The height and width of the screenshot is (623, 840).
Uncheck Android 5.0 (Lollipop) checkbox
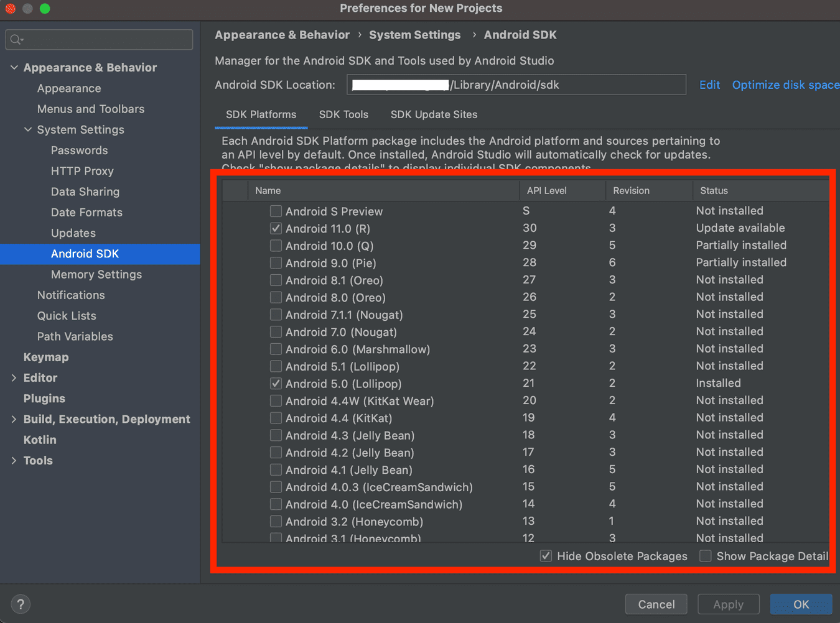click(276, 384)
